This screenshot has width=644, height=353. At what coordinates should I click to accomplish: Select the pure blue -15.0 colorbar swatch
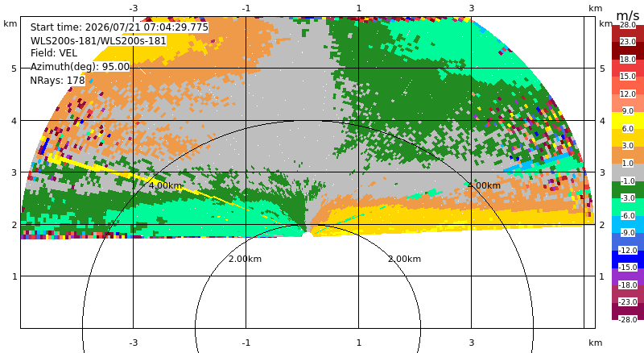628,260
